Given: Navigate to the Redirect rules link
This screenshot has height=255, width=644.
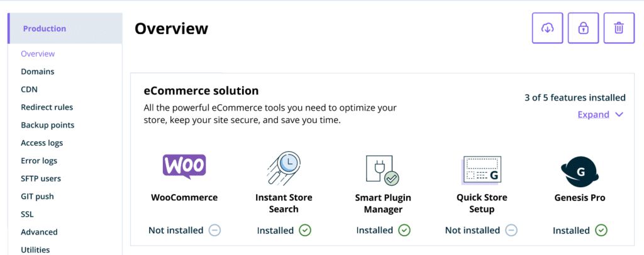Looking at the screenshot, I should (x=47, y=107).
